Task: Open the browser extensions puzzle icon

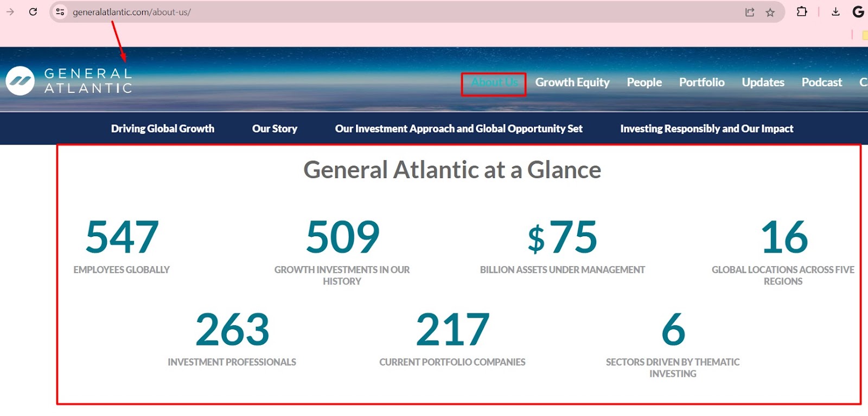Action: [802, 11]
